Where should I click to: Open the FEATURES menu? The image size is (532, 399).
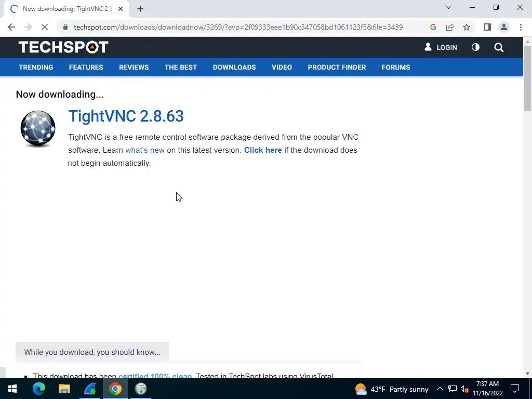click(86, 67)
